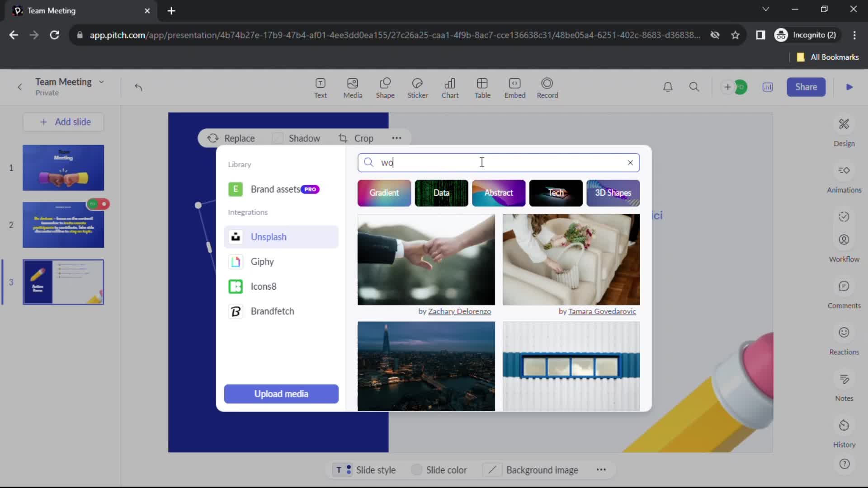The width and height of the screenshot is (868, 488).
Task: Click the Share button
Action: [x=806, y=87]
